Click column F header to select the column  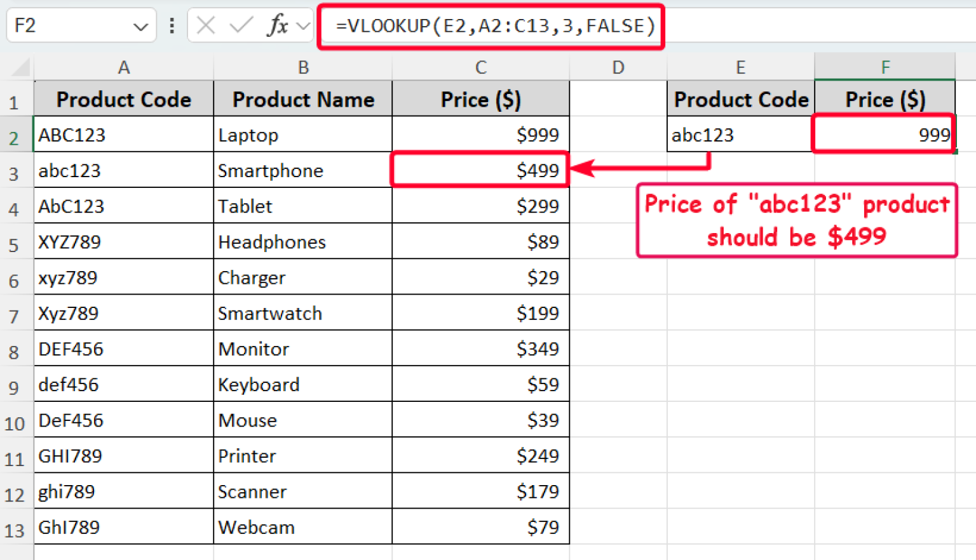tap(885, 67)
